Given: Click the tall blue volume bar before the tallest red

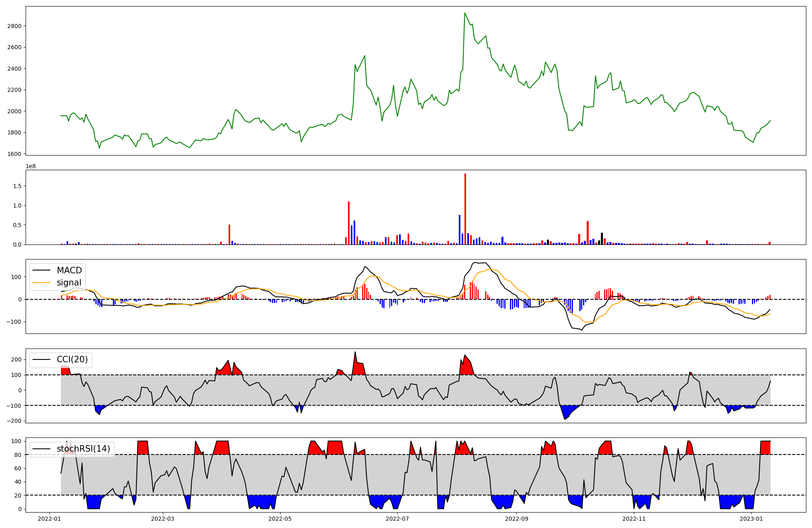Looking at the screenshot, I should pyautogui.click(x=460, y=230).
